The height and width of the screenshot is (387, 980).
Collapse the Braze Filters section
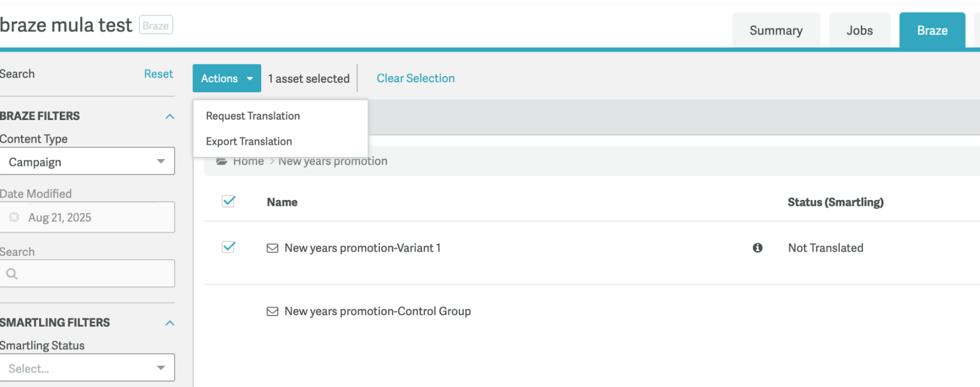pyautogui.click(x=170, y=117)
